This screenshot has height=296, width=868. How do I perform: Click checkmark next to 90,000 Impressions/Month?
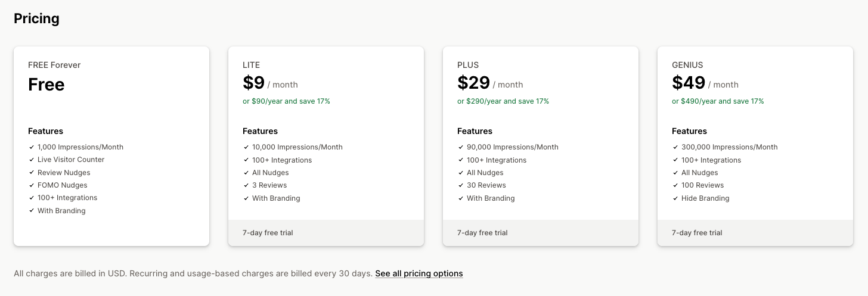pos(460,147)
